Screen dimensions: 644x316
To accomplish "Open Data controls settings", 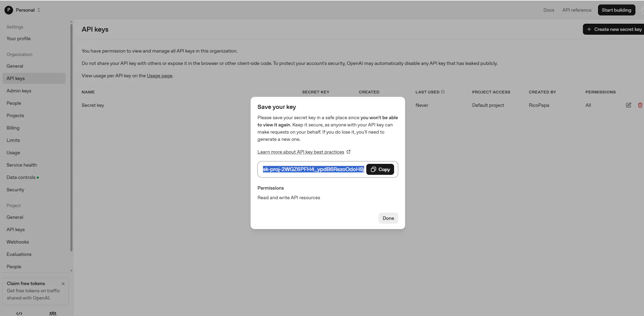I will (21, 177).
